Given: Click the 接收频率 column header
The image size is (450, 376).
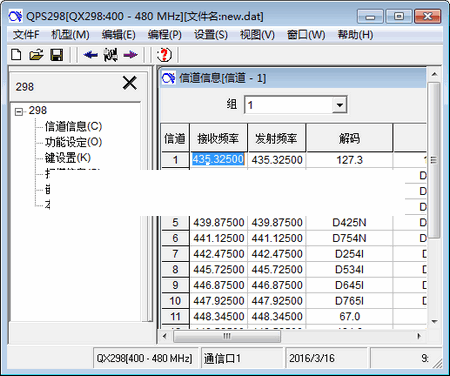Looking at the screenshot, I should 218,138.
